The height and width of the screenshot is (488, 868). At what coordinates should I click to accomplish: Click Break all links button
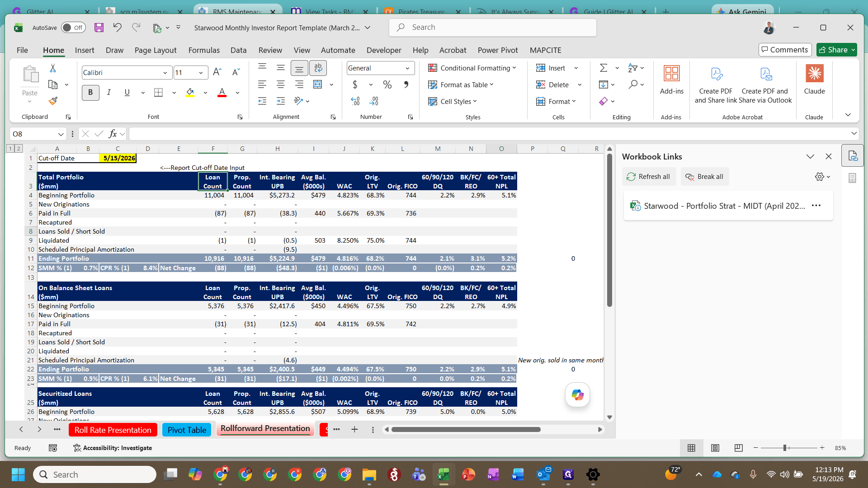pyautogui.click(x=704, y=177)
